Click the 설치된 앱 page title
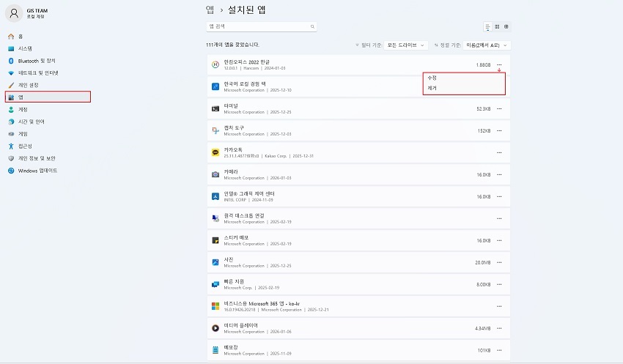Viewport: 623px width, 364px height. (247, 10)
